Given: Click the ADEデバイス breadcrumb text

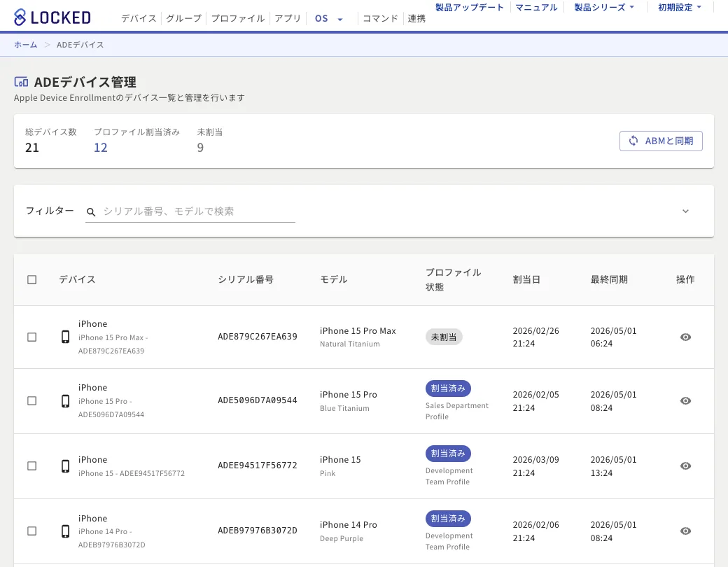Looking at the screenshot, I should 80,45.
